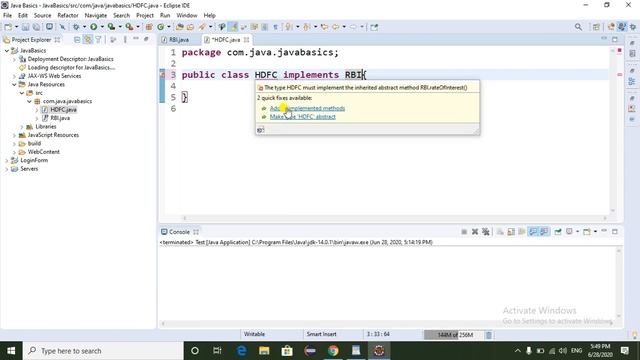Toggle Show Console on Standard Out change
The width and height of the screenshot is (640, 360).
tap(533, 232)
